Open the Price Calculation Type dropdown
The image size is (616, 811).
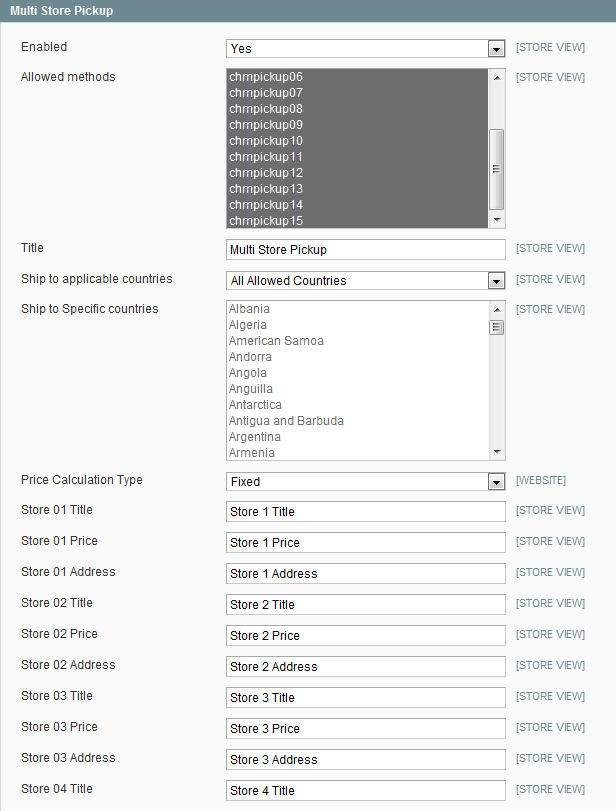(366, 482)
